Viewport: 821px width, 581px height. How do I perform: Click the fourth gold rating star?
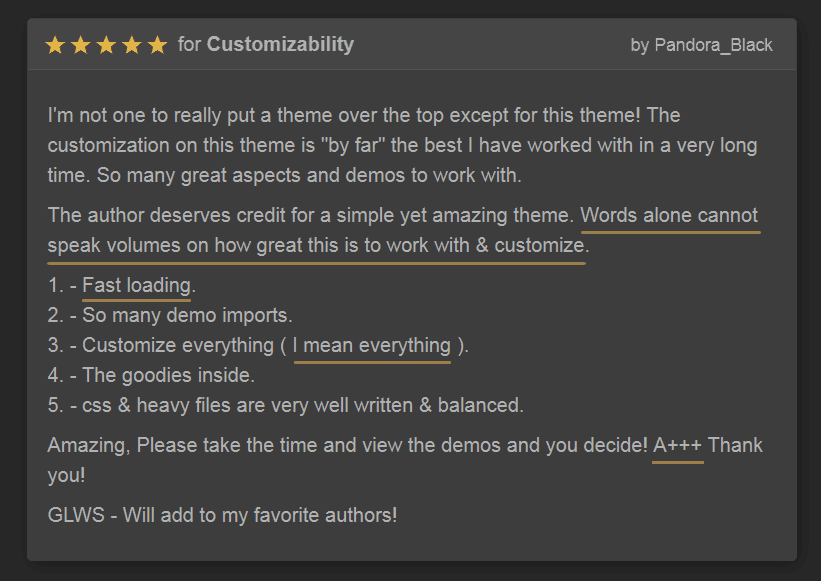(131, 45)
